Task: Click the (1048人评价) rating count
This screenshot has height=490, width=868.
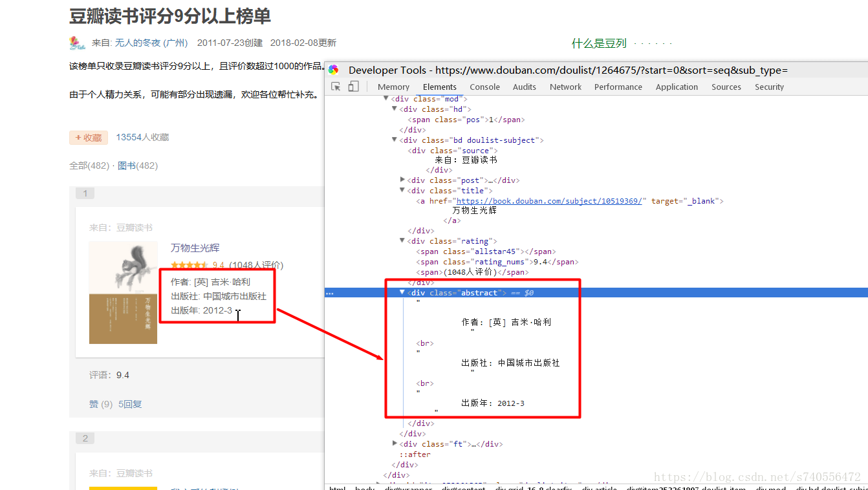Action: [x=256, y=265]
